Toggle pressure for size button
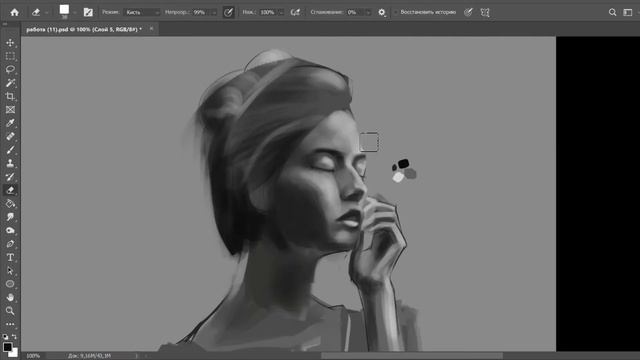640x360 pixels. tap(468, 12)
